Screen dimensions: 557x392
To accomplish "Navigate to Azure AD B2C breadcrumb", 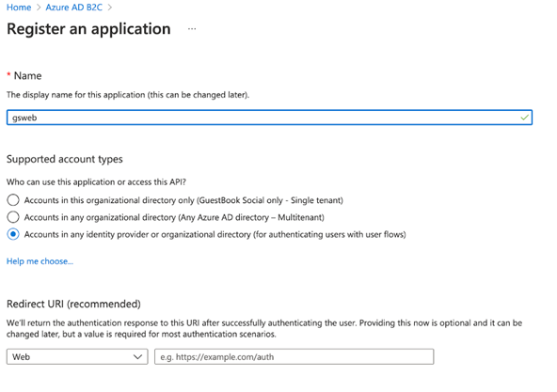I will 74,8.
